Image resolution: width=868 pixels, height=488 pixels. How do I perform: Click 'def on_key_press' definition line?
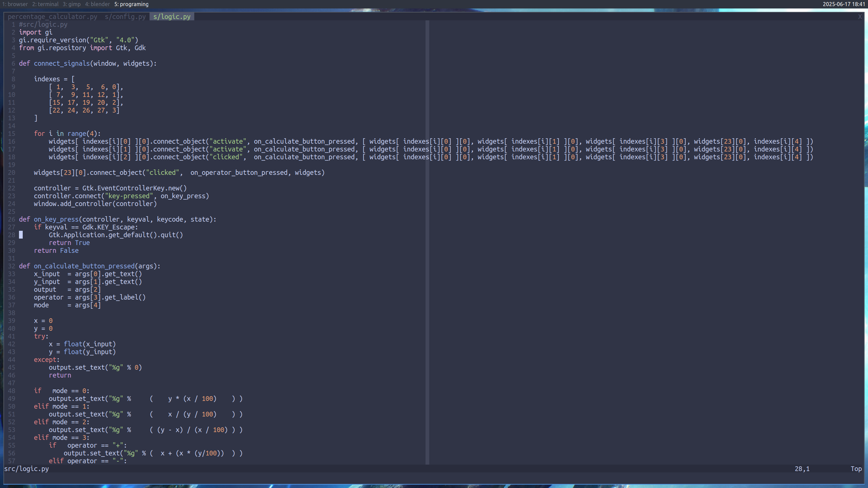118,219
